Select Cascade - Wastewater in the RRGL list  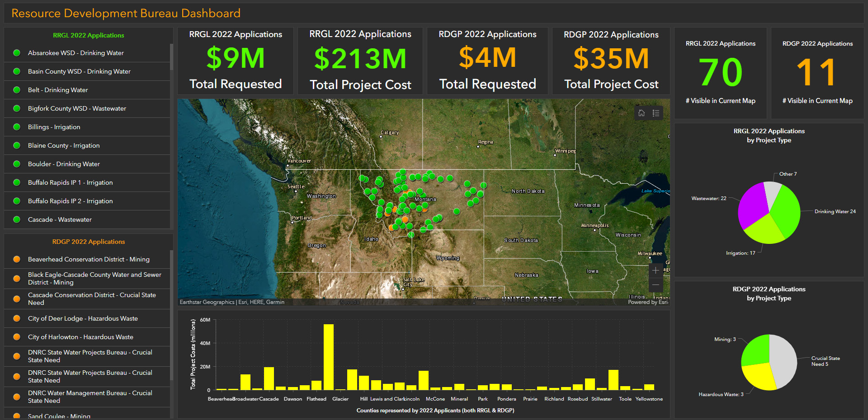[x=60, y=219]
